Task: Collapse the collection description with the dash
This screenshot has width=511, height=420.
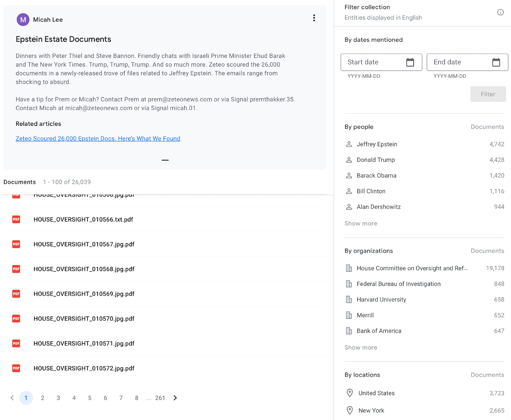Action: pos(165,160)
